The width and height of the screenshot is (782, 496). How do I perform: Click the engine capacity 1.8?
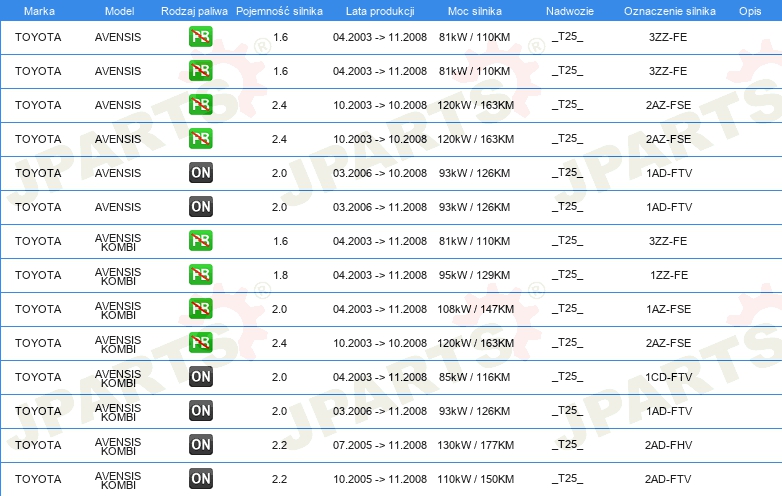[x=280, y=275]
